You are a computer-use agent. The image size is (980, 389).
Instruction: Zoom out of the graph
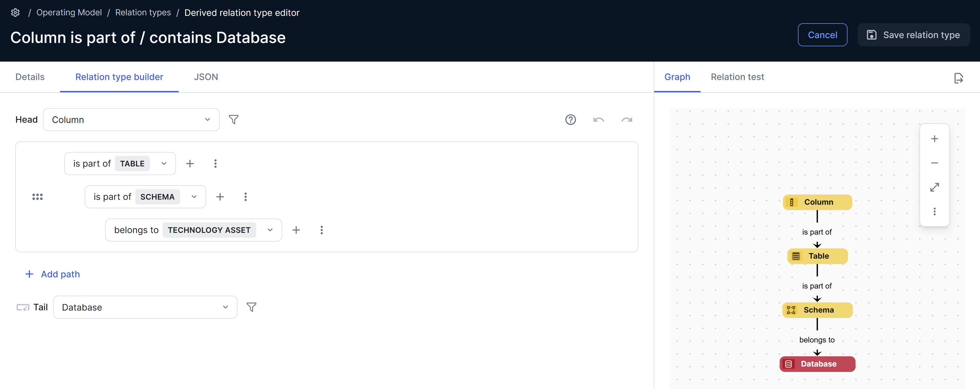[934, 163]
